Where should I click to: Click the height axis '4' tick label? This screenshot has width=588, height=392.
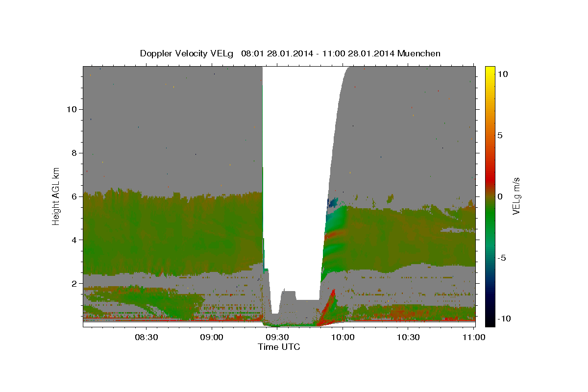(73, 240)
